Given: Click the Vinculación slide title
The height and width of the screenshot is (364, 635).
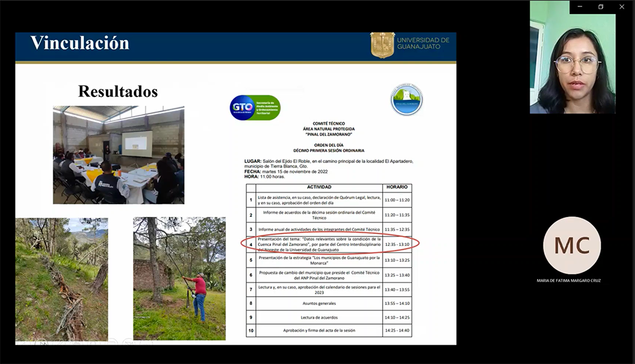Looking at the screenshot, I should tap(80, 43).
